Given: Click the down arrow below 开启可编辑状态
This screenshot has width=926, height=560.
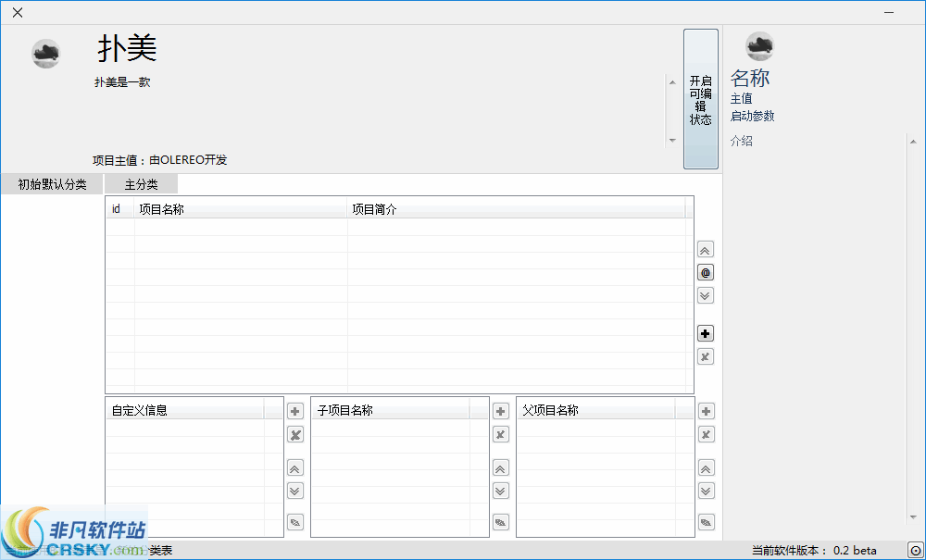Looking at the screenshot, I should click(x=672, y=139).
